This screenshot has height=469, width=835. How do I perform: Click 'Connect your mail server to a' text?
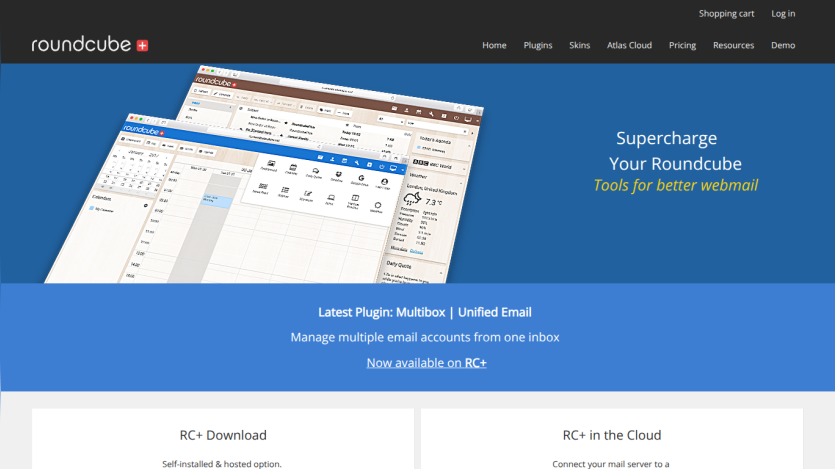[x=611, y=464]
